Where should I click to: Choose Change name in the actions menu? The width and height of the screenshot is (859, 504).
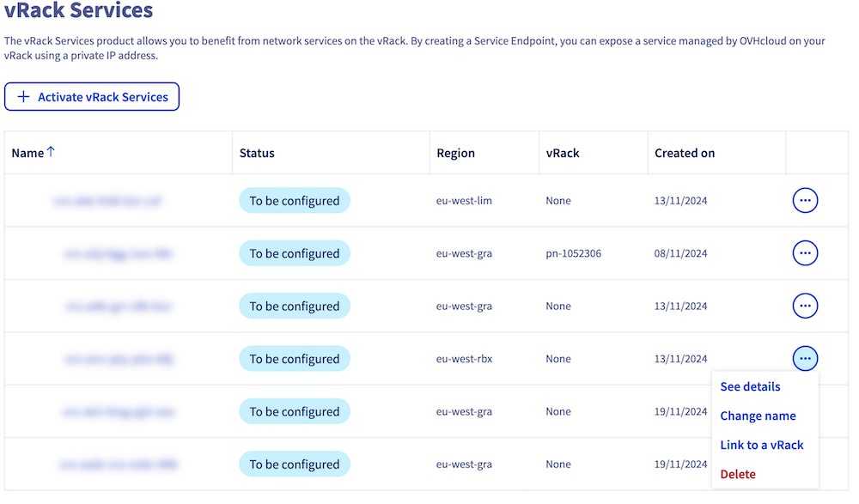758,416
